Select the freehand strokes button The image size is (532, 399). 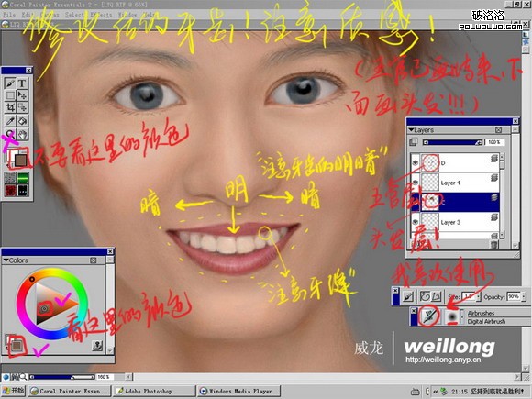click(425, 296)
